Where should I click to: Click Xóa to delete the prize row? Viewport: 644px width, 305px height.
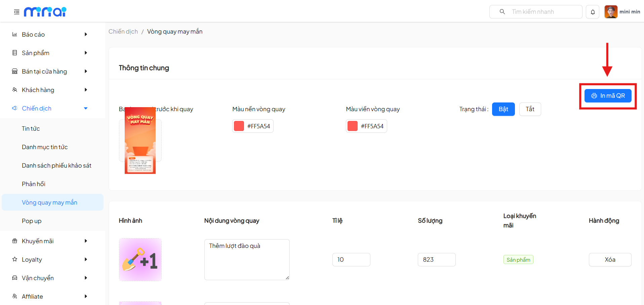click(610, 260)
